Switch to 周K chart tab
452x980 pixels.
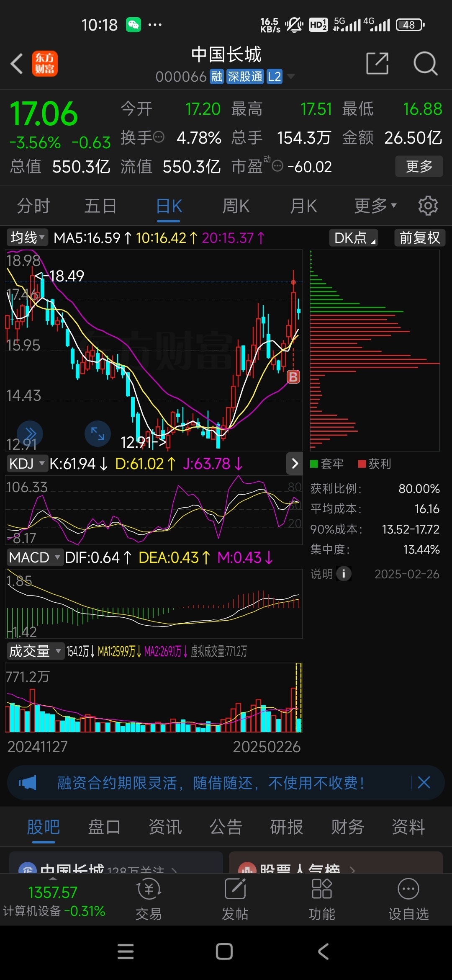pos(236,206)
